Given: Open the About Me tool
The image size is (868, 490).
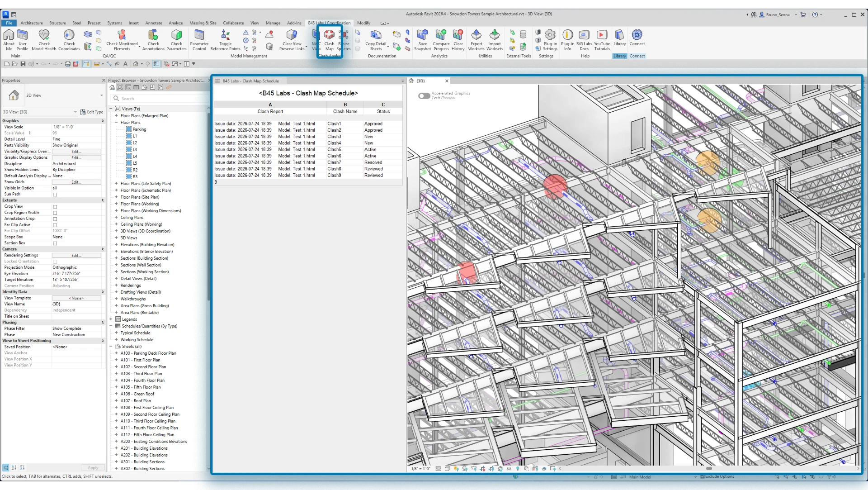Looking at the screenshot, I should pyautogui.click(x=9, y=40).
